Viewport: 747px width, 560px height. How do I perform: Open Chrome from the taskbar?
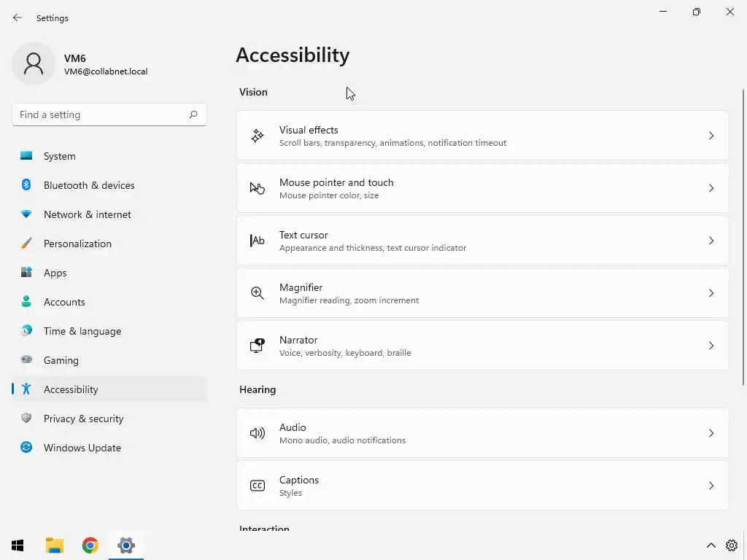90,545
